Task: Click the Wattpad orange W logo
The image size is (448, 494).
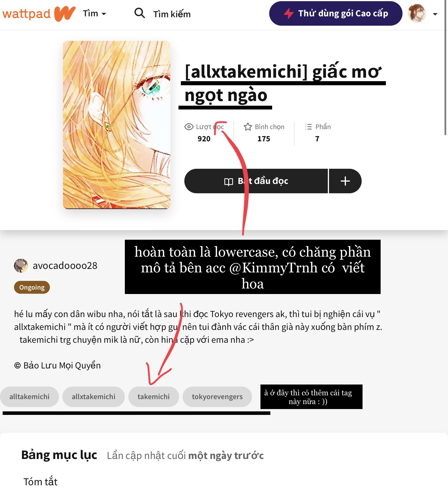Action: tap(65, 14)
